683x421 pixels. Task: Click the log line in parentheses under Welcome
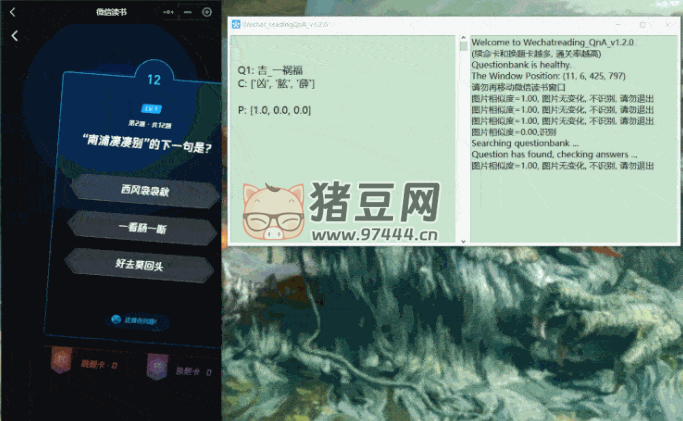(x=536, y=54)
